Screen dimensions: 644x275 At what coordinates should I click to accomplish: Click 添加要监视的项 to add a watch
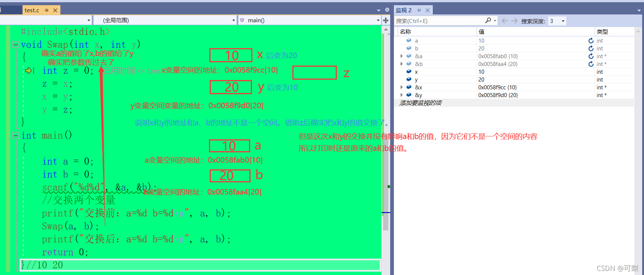(x=421, y=103)
